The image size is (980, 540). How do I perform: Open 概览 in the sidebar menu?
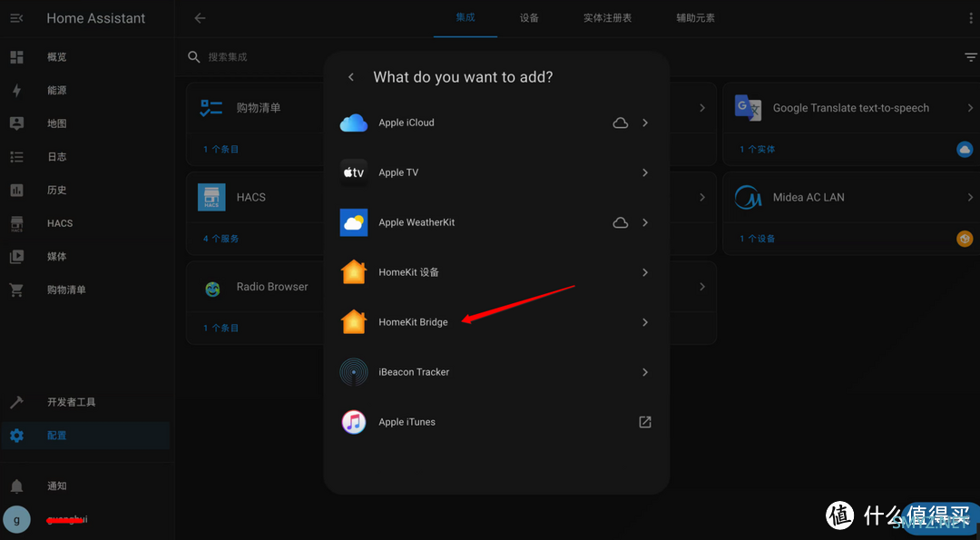pyautogui.click(x=57, y=57)
